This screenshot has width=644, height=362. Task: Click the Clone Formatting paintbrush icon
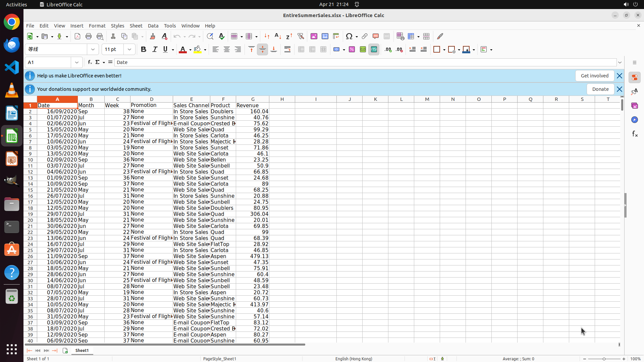click(153, 36)
